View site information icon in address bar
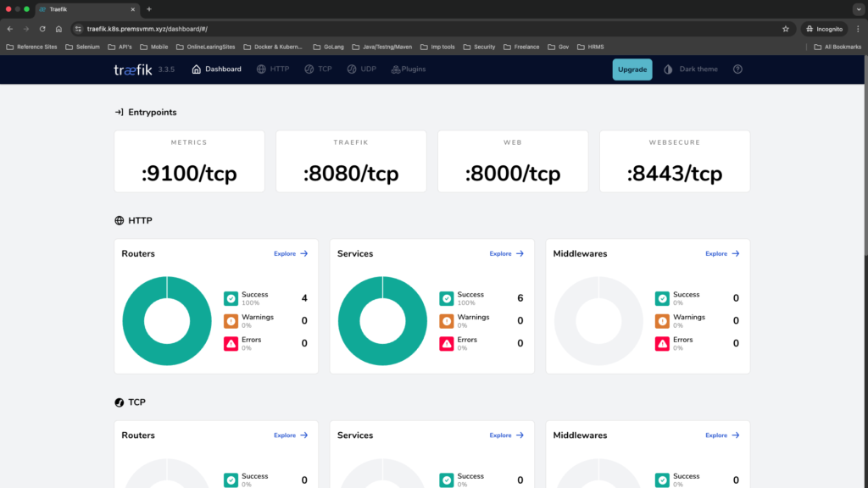The height and width of the screenshot is (488, 868). coord(78,29)
